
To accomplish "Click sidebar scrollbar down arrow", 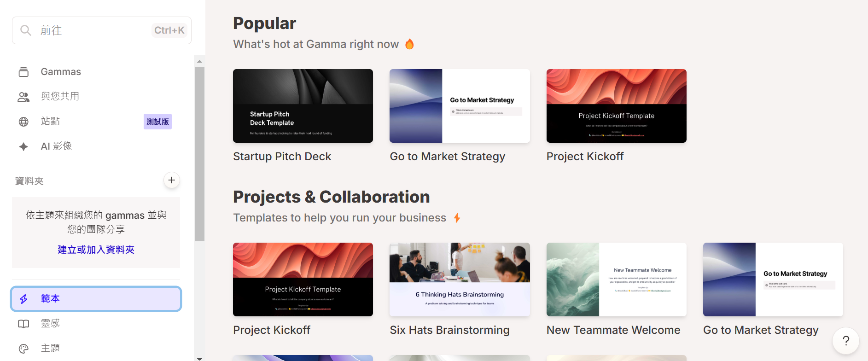I will tap(199, 358).
